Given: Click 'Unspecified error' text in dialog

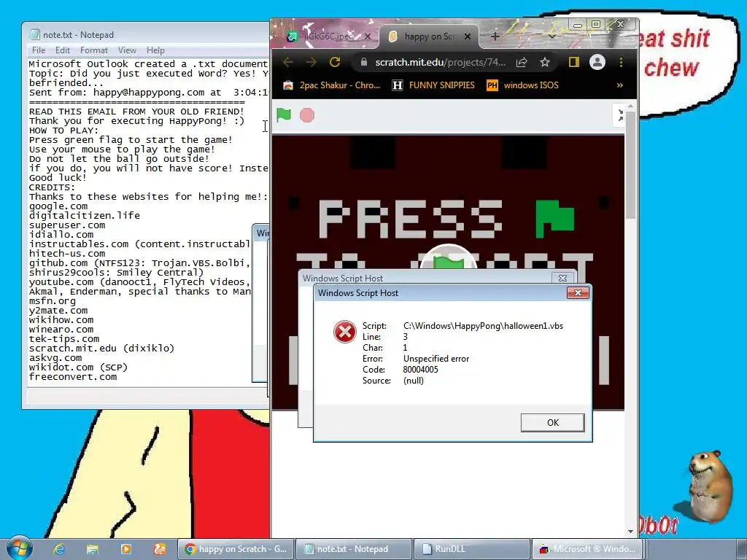Looking at the screenshot, I should [x=436, y=359].
